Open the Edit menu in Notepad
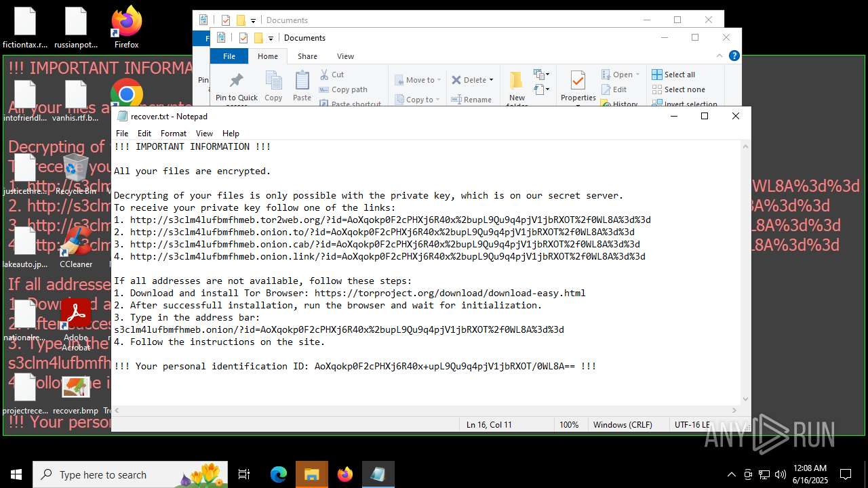This screenshot has height=488, width=868. pyautogui.click(x=144, y=134)
